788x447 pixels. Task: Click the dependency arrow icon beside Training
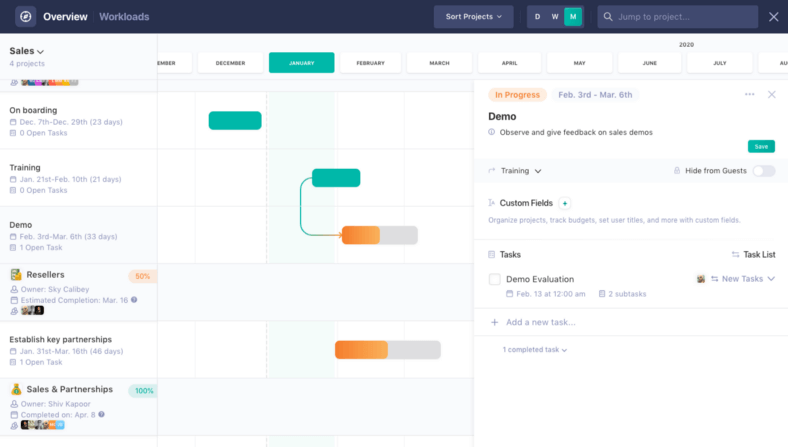pos(491,170)
